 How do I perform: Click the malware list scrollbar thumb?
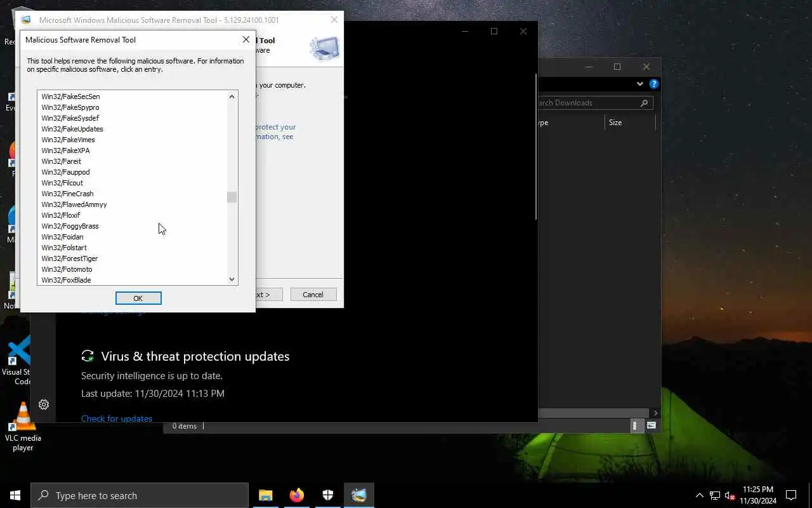232,197
